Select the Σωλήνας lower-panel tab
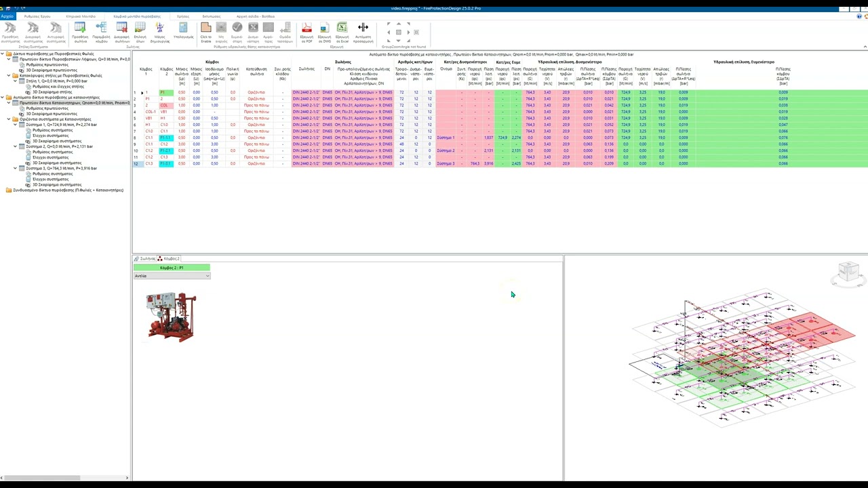The width and height of the screenshot is (868, 488). (144, 258)
